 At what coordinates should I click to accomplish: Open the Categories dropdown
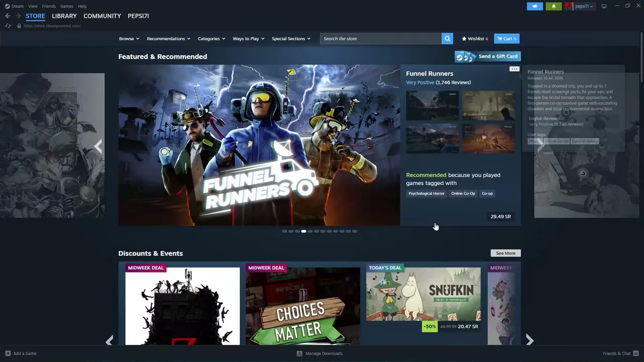pyautogui.click(x=211, y=39)
